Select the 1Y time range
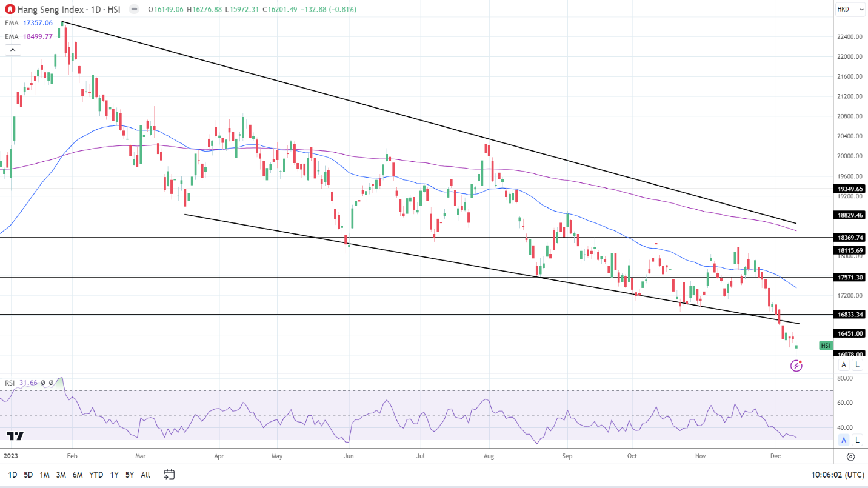This screenshot has width=868, height=488. [114, 475]
